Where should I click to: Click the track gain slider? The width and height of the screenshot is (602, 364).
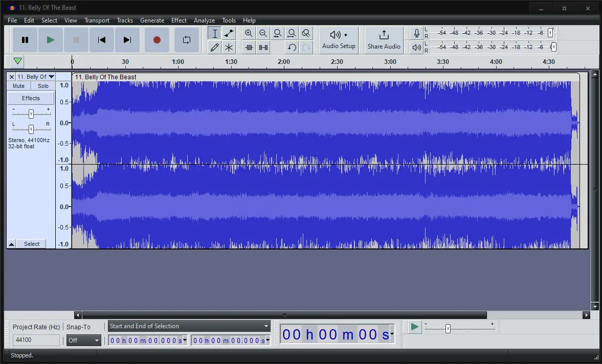tap(31, 113)
